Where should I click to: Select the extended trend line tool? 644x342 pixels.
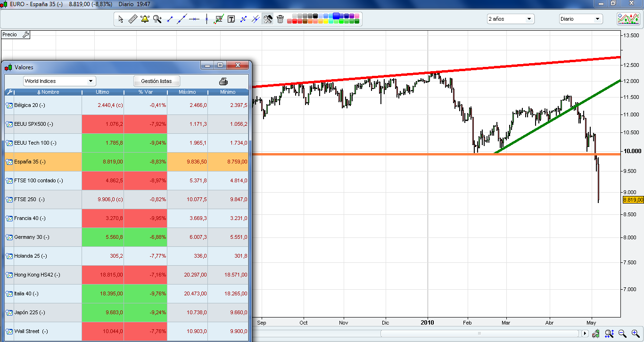pyautogui.click(x=182, y=19)
